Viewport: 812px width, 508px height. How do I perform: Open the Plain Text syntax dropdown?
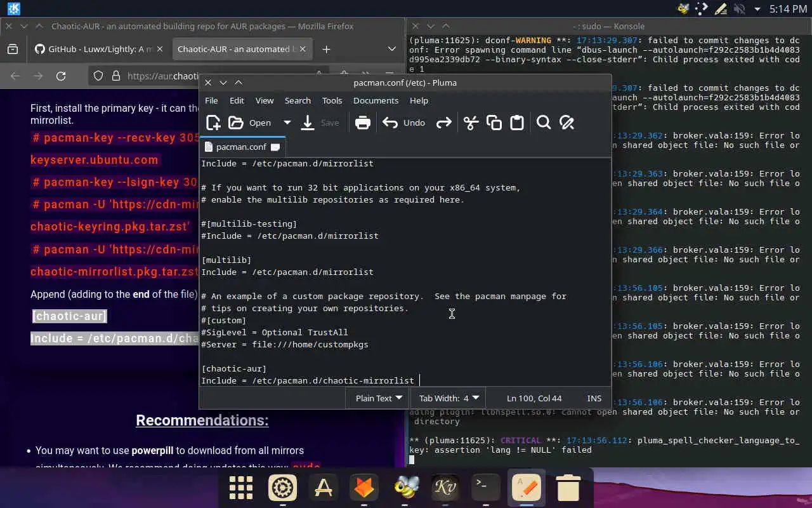(378, 398)
